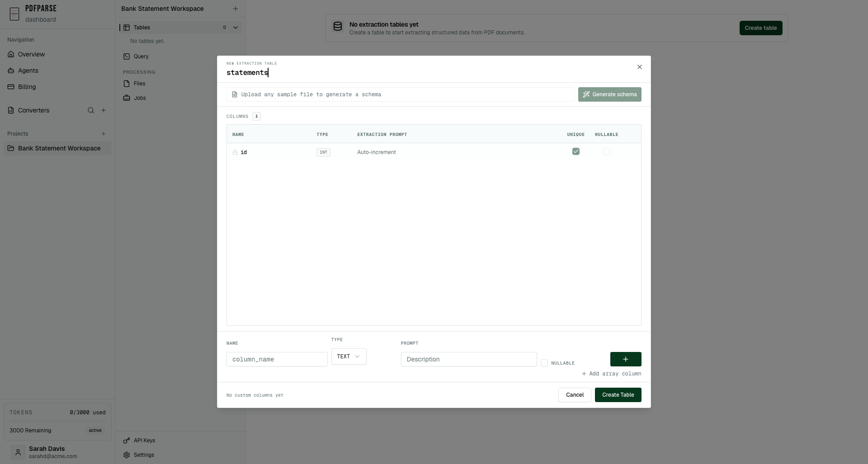The image size is (868, 464).
Task: Add a new project with plus icon
Action: click(x=104, y=134)
